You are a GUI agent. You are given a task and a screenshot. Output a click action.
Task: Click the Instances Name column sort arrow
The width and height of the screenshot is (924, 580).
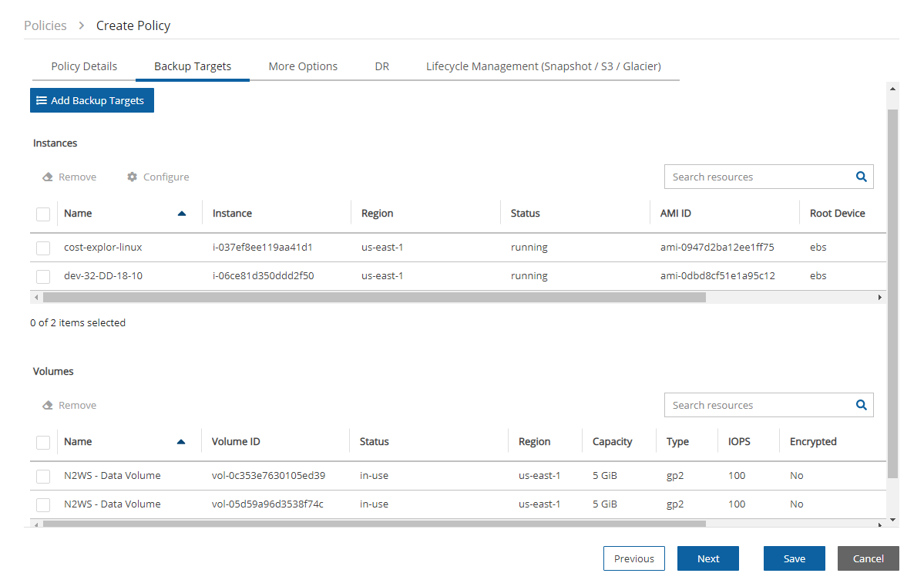point(182,214)
